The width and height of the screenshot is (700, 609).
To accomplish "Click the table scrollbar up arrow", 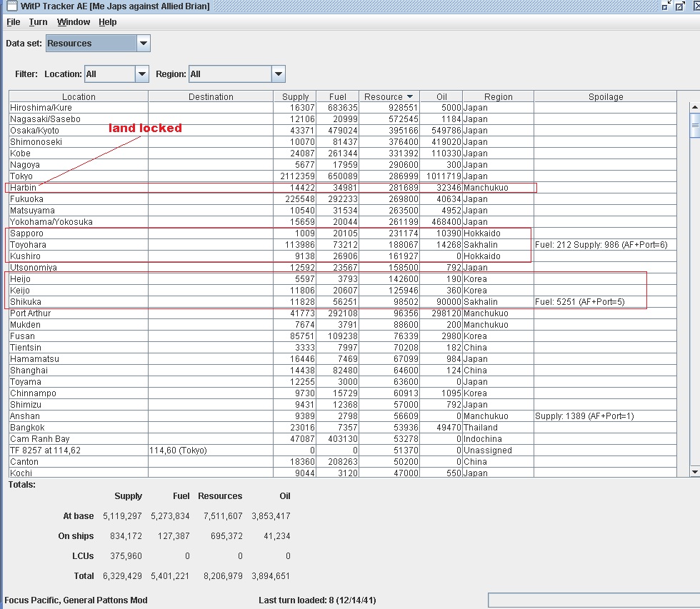I will tap(694, 107).
